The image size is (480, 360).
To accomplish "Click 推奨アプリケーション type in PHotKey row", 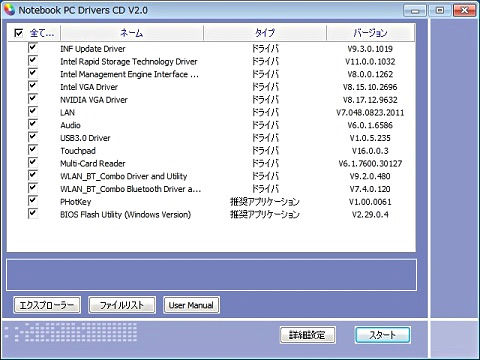I will 265,202.
